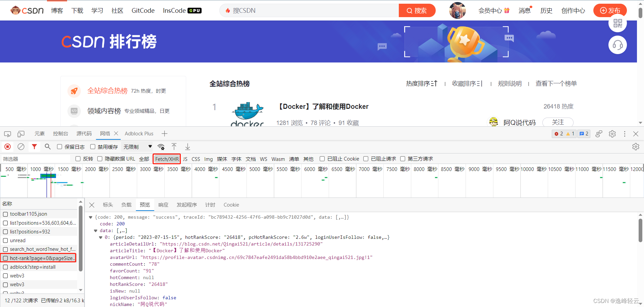644x307 pixels.
Task: Close the Network tab with its X icon
Action: 116,133
